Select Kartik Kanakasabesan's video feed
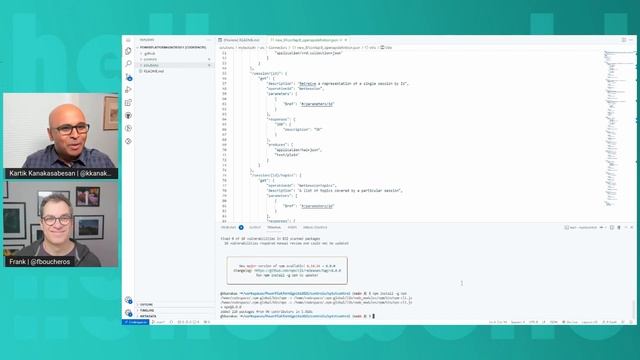640x360 pixels. pos(61,136)
